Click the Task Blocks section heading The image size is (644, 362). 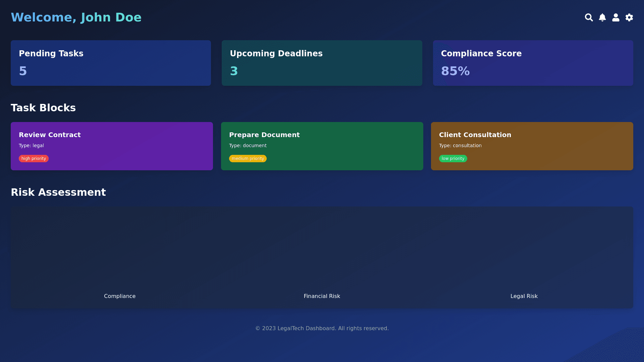click(43, 108)
